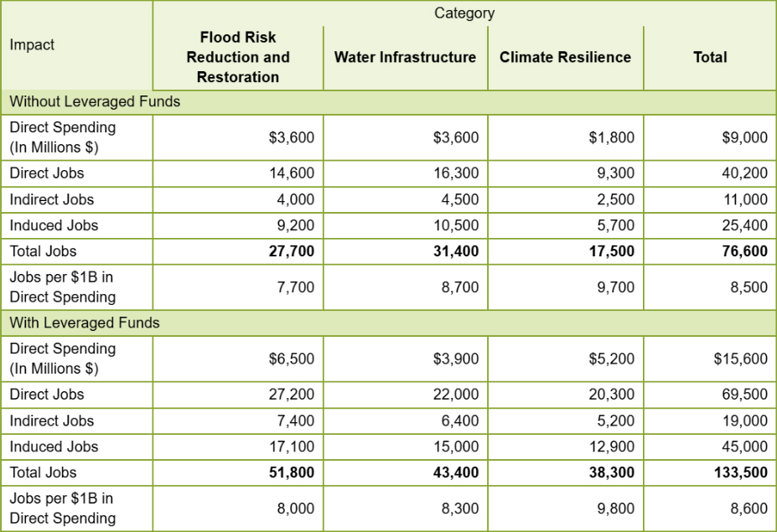
Task: Select the With Leveraged Funds section row
Action: click(389, 323)
